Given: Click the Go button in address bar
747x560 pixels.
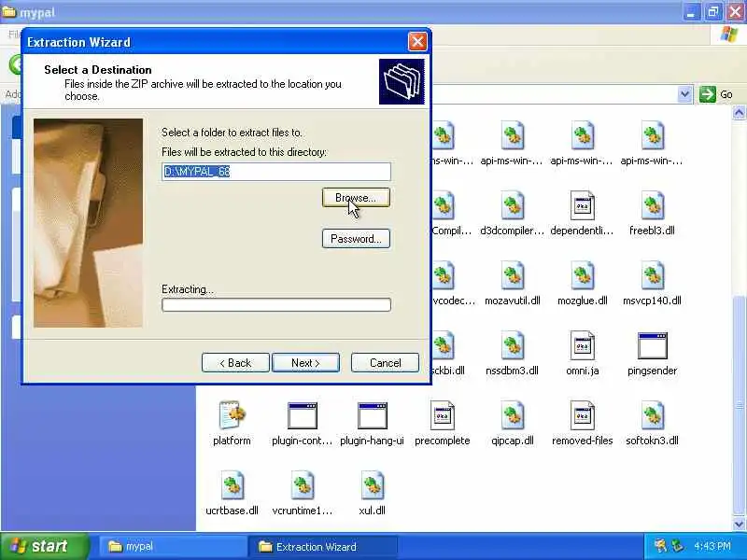Looking at the screenshot, I should (716, 94).
